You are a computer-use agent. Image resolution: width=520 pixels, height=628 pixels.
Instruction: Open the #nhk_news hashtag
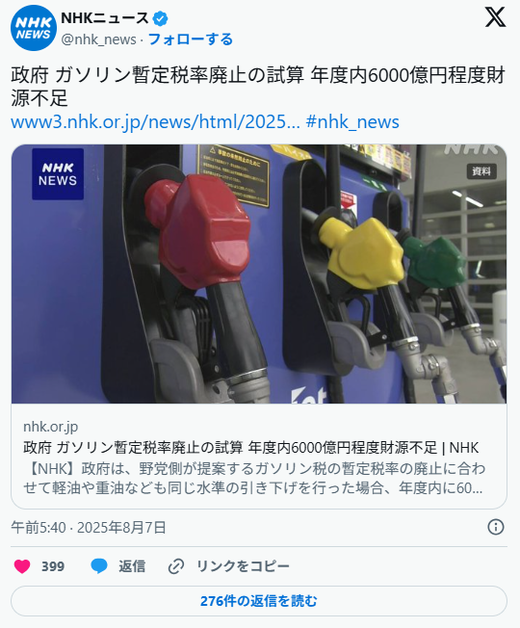pyautogui.click(x=353, y=122)
